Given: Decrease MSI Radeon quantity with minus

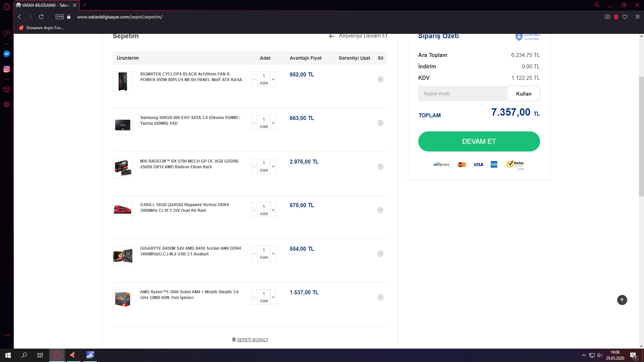Looking at the screenshot, I should pos(254,167).
